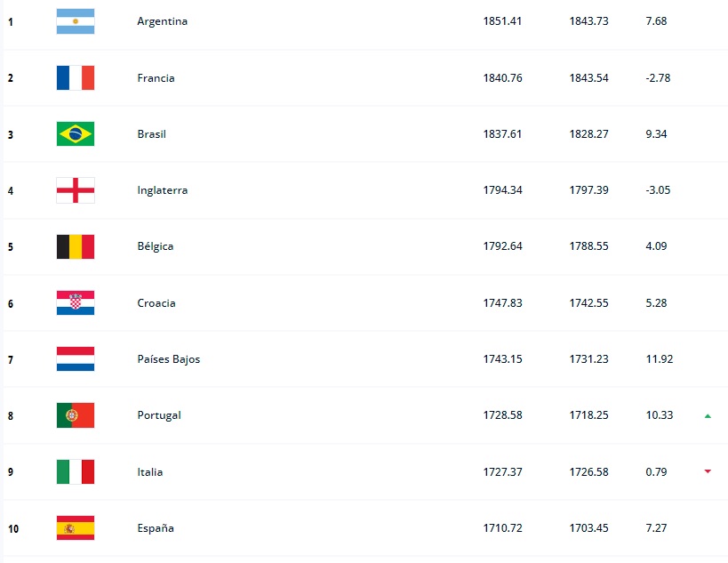Click the France flag icon

[76, 77]
